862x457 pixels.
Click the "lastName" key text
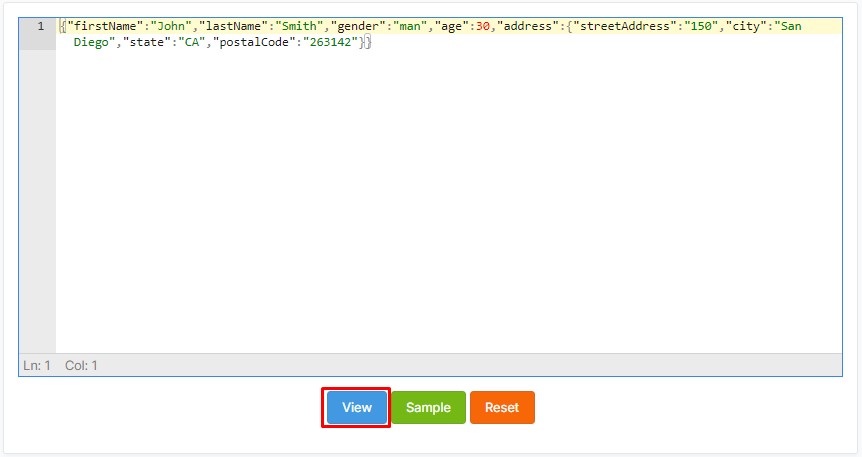coord(233,26)
